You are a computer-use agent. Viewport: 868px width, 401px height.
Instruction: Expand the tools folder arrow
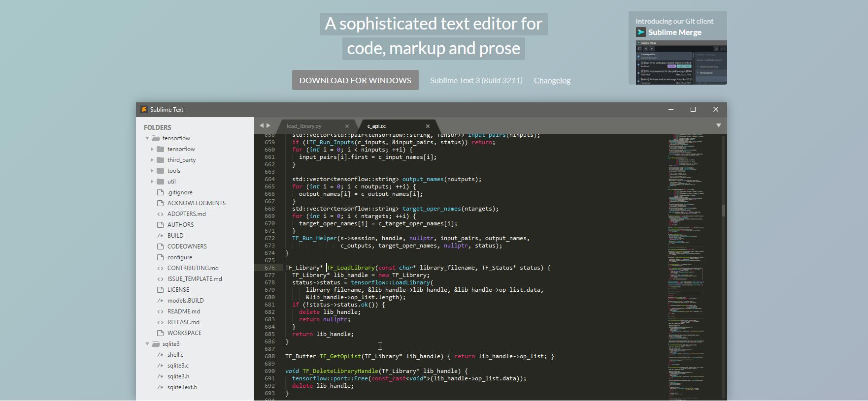tap(152, 171)
